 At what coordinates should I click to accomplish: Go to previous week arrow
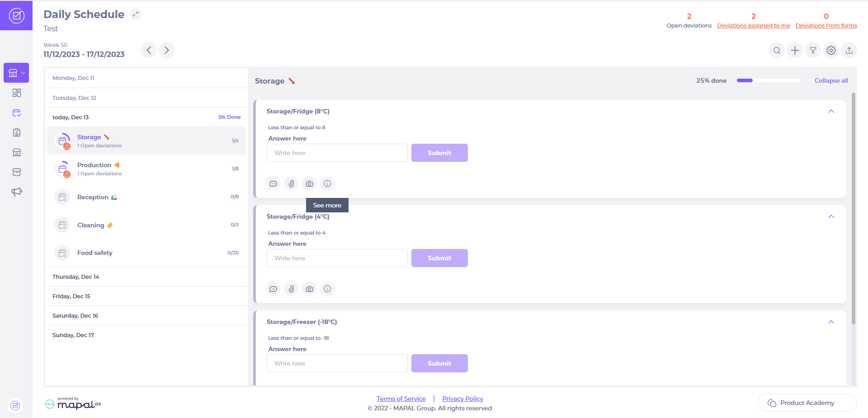point(149,50)
